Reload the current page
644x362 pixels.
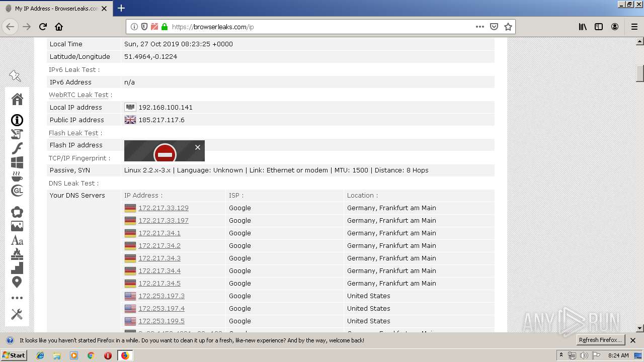(x=43, y=27)
